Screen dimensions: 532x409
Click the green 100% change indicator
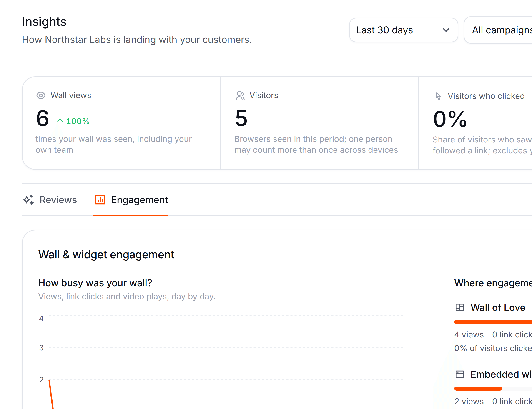point(73,121)
